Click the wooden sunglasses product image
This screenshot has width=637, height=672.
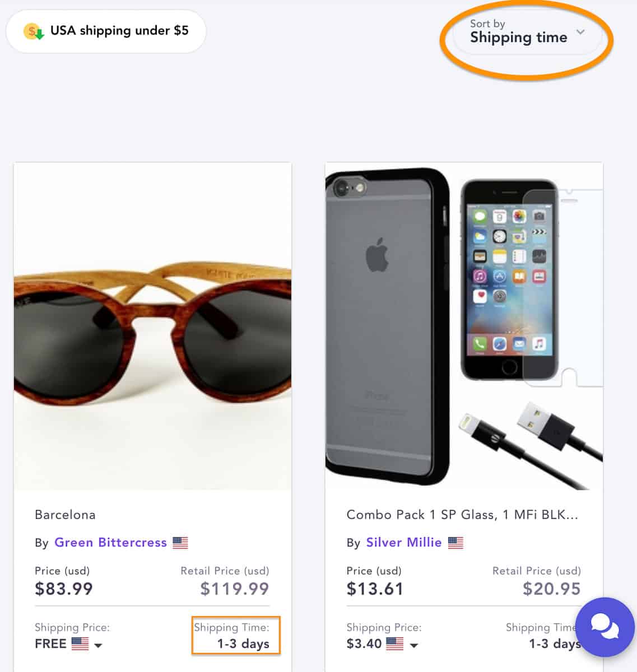(x=152, y=329)
